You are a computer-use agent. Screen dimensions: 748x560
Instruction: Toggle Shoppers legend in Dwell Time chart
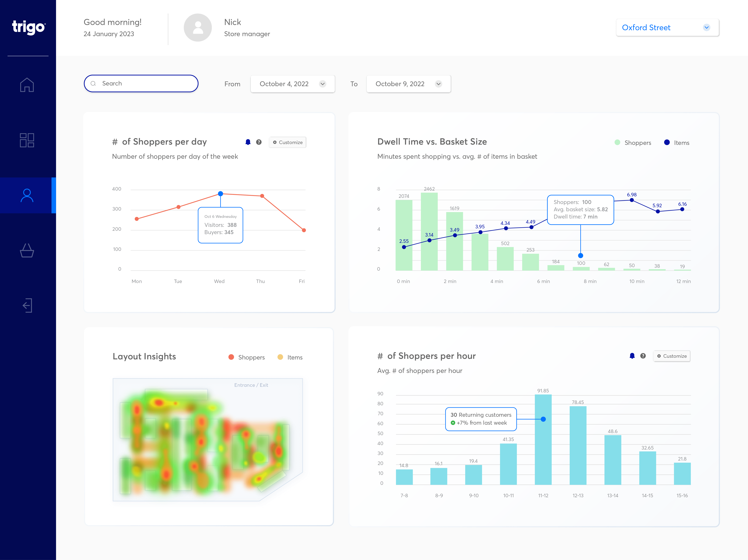click(632, 143)
